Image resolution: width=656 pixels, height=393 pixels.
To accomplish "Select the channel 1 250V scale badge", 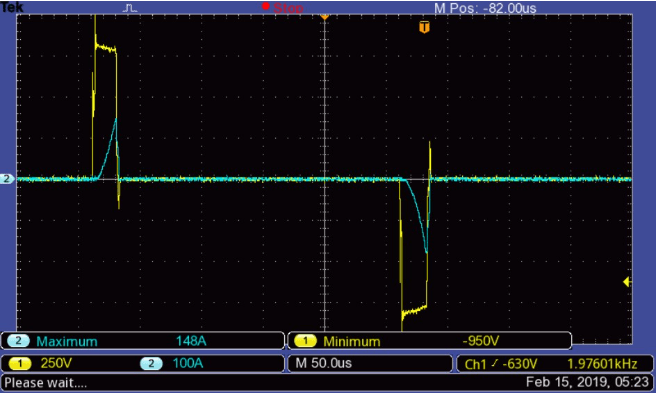I will pos(19,363).
